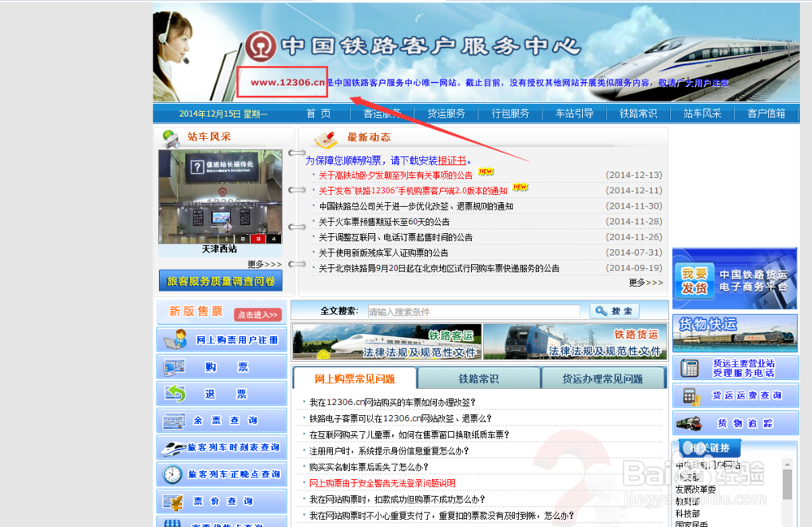Click the 天津西站 station photo
The height and width of the screenshot is (527, 812).
pos(220,197)
